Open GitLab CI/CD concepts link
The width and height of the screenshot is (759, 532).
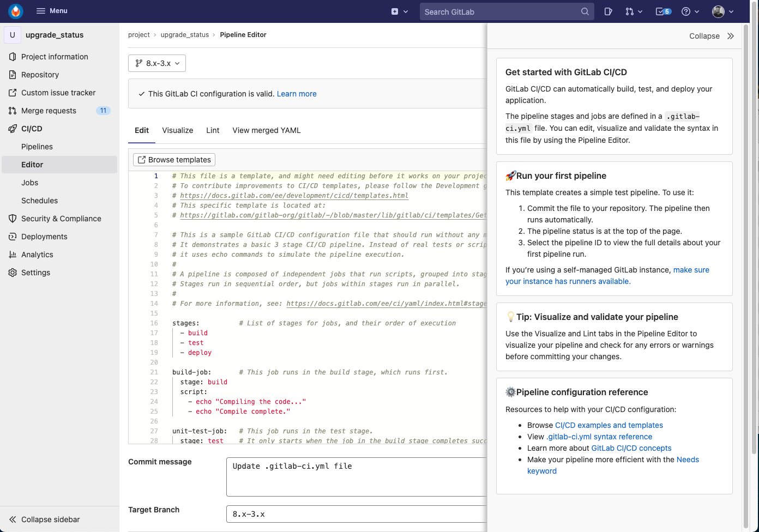coord(631,448)
